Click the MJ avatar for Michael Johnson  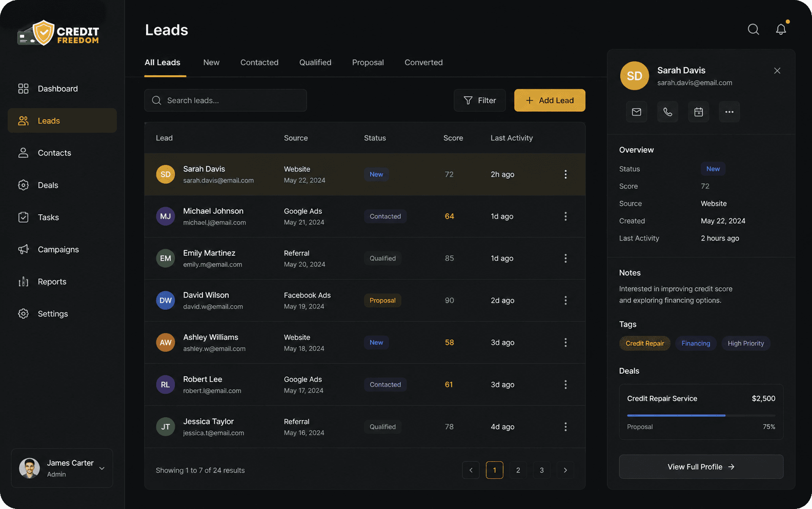[166, 216]
